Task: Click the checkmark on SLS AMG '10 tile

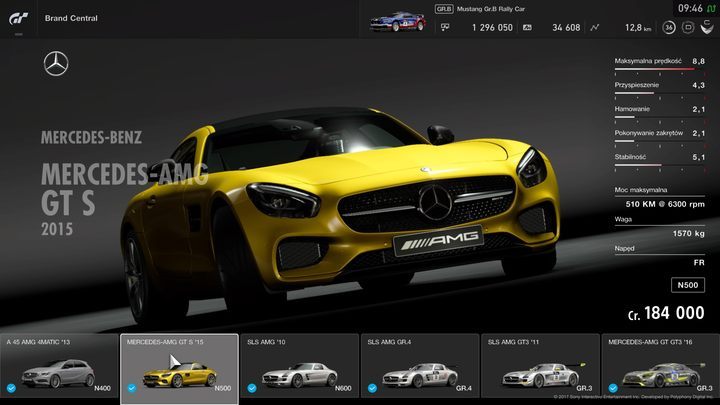Action: (250, 388)
